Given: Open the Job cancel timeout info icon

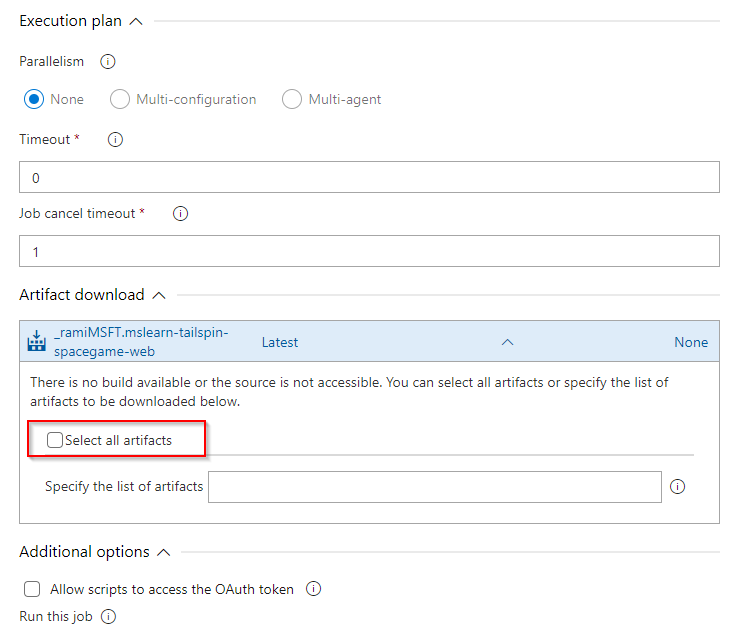Looking at the screenshot, I should tap(180, 213).
